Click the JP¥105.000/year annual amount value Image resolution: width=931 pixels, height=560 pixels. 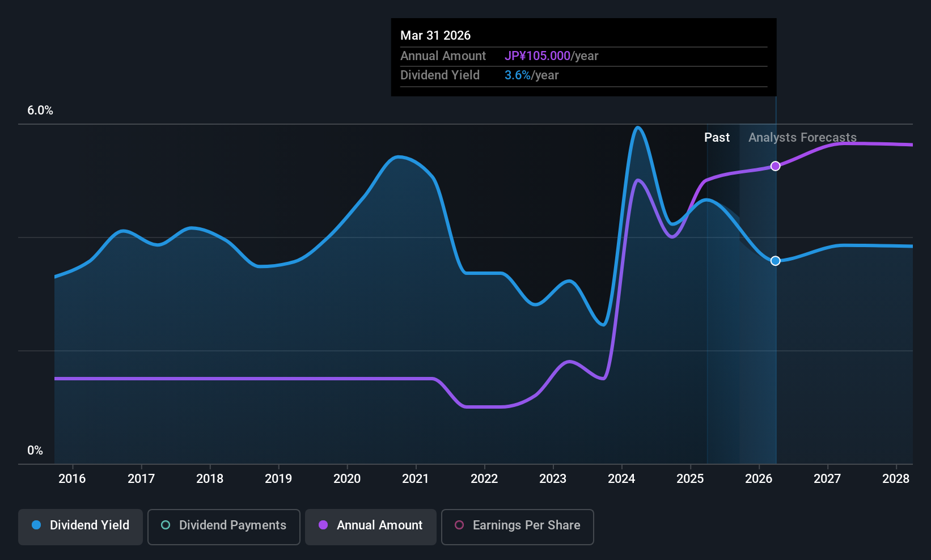[551, 56]
